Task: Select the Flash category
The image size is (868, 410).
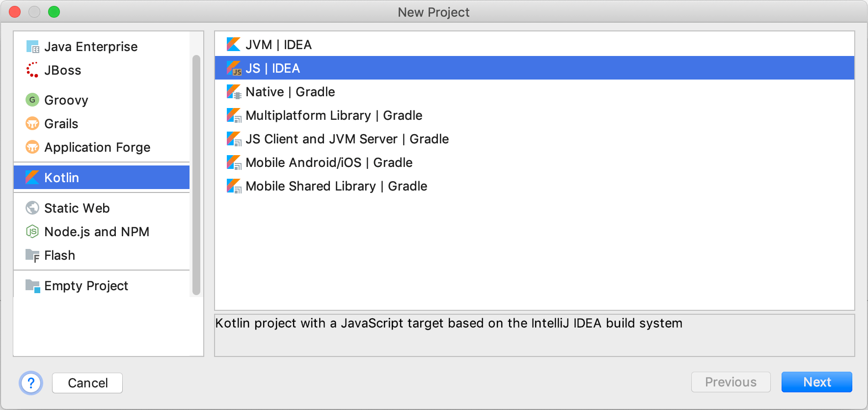Action: click(102, 255)
